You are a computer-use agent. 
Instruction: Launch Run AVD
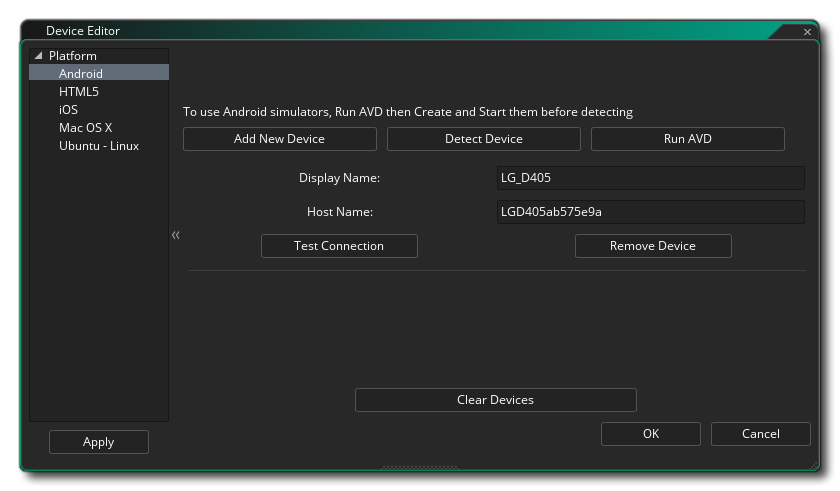point(687,139)
